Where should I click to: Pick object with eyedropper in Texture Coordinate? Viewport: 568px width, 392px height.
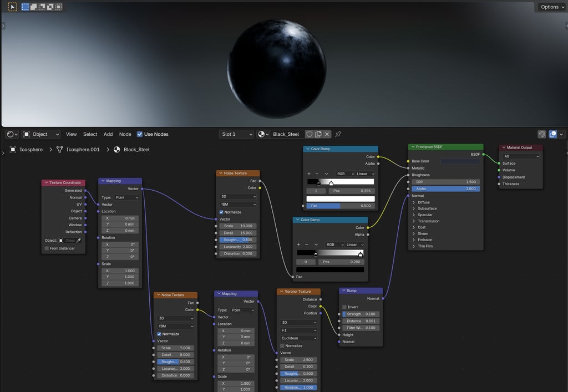tap(79, 240)
